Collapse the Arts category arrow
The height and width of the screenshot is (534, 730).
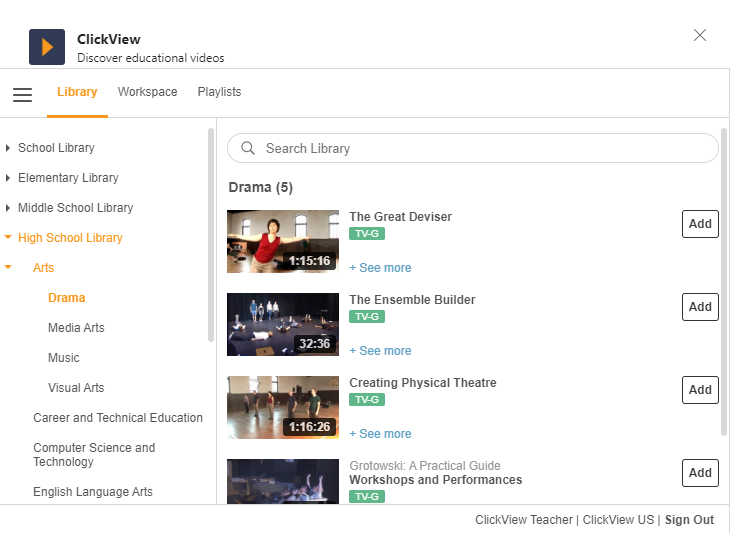[x=8, y=267]
